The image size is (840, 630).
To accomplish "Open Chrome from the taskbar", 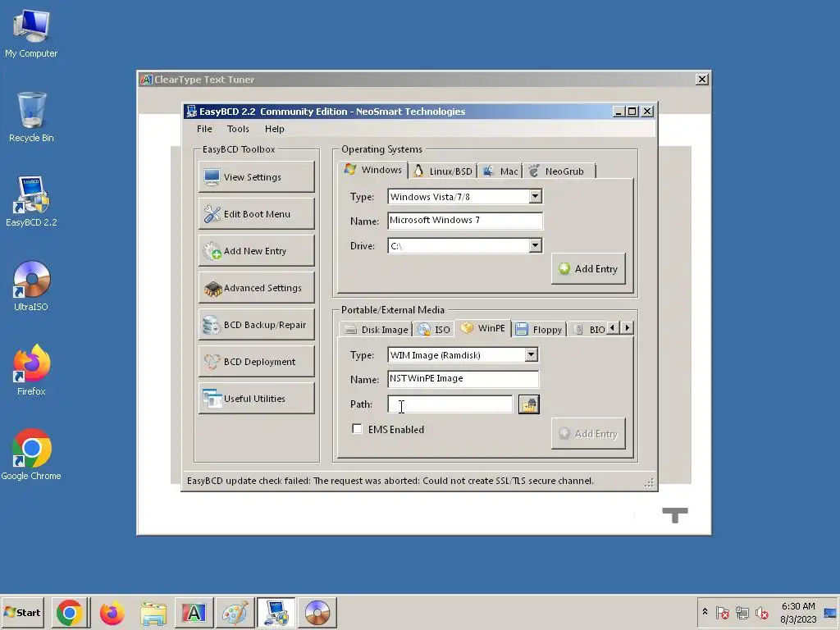I will tap(70, 613).
